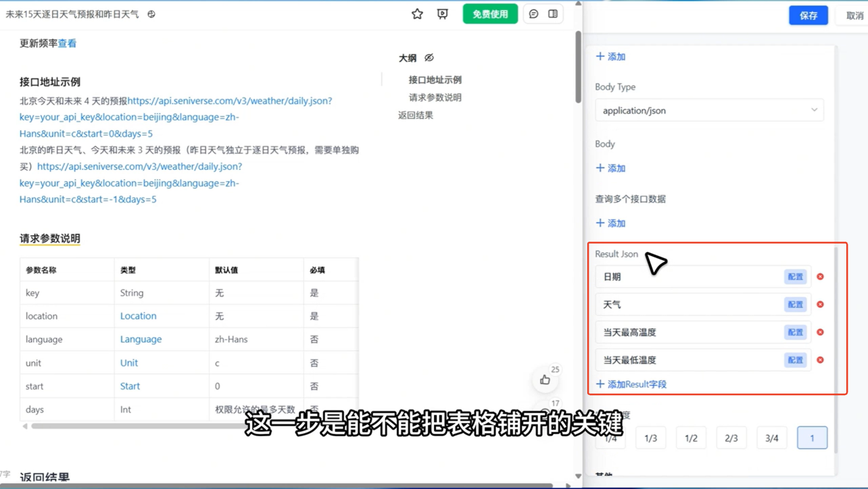Open the Location type link

pyautogui.click(x=138, y=316)
